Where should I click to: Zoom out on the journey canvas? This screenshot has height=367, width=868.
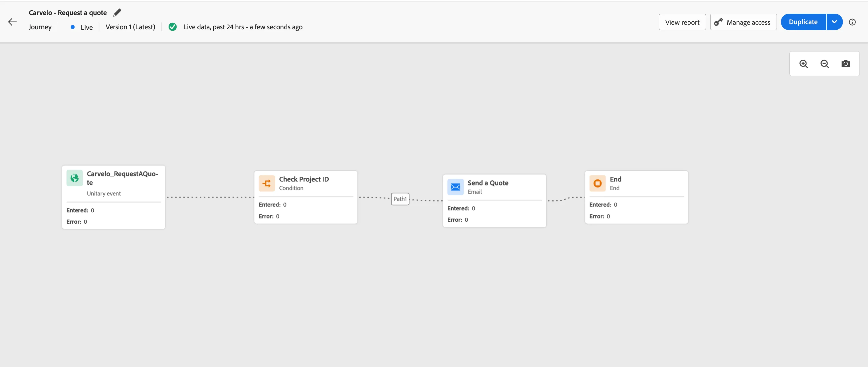[x=824, y=64]
